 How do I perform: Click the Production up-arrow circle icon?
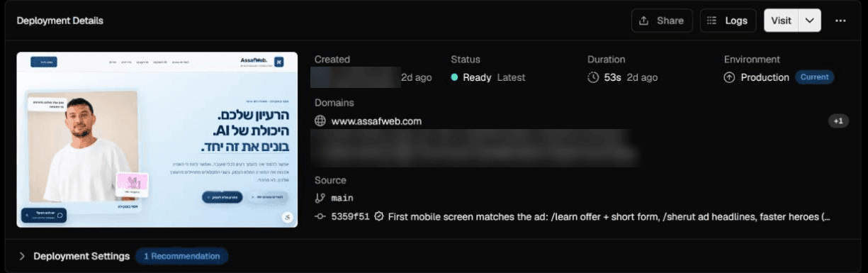pyautogui.click(x=729, y=77)
